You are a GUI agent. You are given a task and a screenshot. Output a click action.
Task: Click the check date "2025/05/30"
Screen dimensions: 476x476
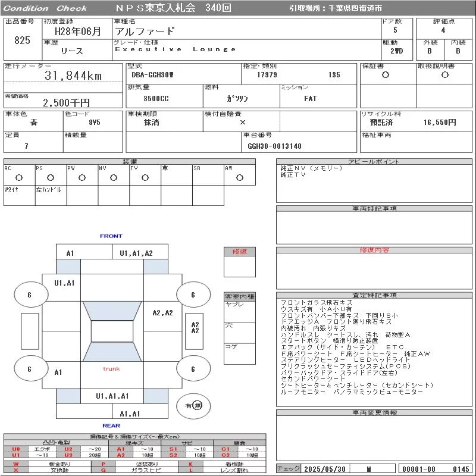325,469
